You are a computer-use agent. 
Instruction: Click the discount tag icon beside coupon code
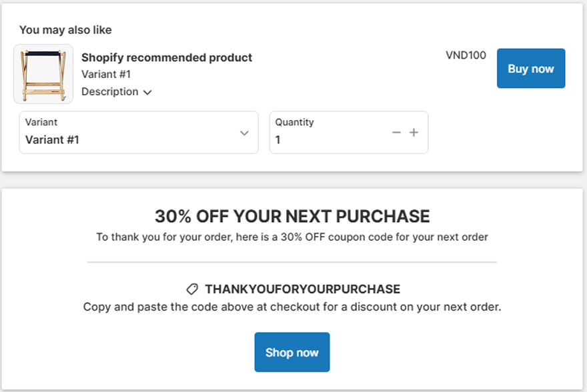point(192,289)
